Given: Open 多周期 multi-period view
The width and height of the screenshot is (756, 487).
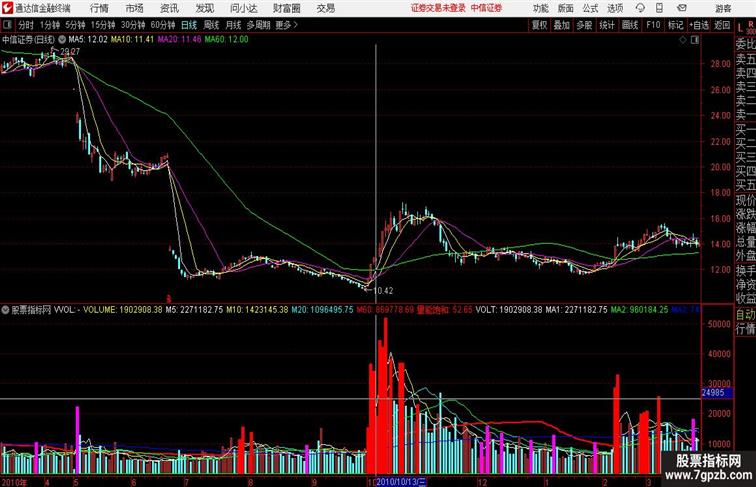Looking at the screenshot, I should [258, 25].
